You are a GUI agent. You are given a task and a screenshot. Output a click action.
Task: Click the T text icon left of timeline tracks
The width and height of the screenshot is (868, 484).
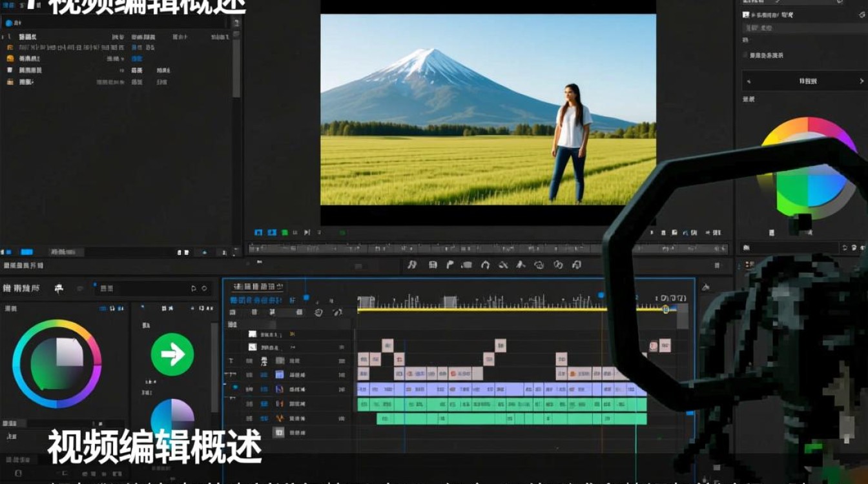click(231, 361)
